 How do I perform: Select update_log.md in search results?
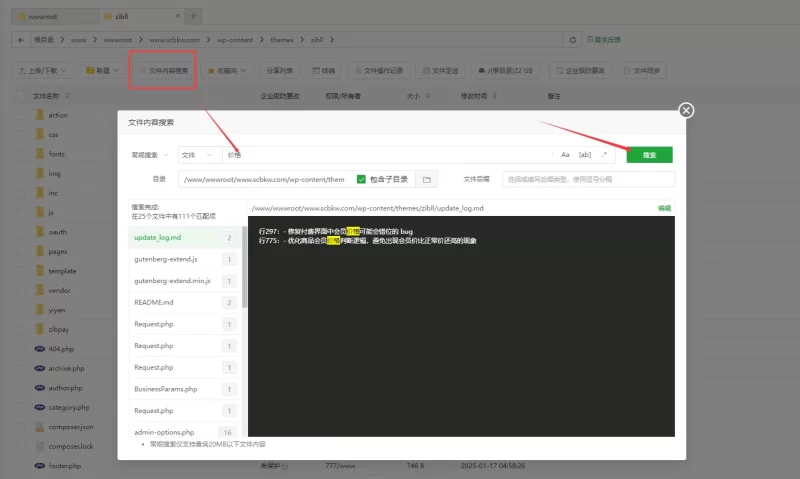pyautogui.click(x=184, y=238)
